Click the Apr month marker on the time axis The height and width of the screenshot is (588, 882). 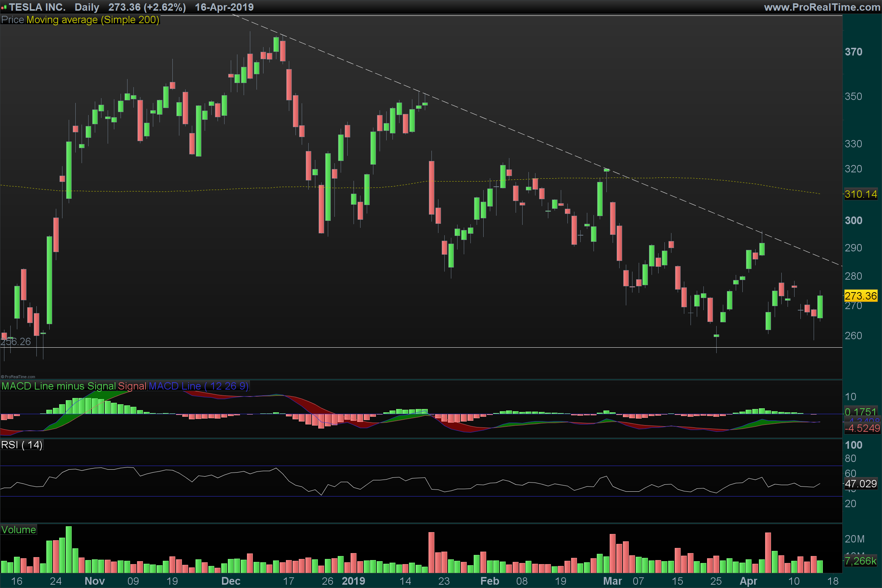tap(748, 581)
